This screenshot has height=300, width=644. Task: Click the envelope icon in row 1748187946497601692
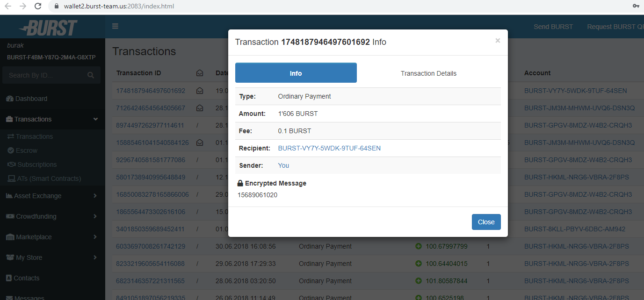[200, 91]
